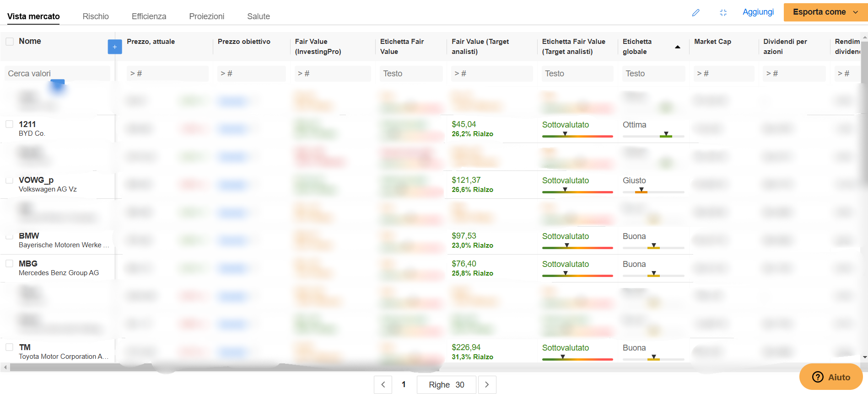This screenshot has width=868, height=394.
Task: Click the BYD Sottovalutato fair value gauge
Action: [x=577, y=135]
